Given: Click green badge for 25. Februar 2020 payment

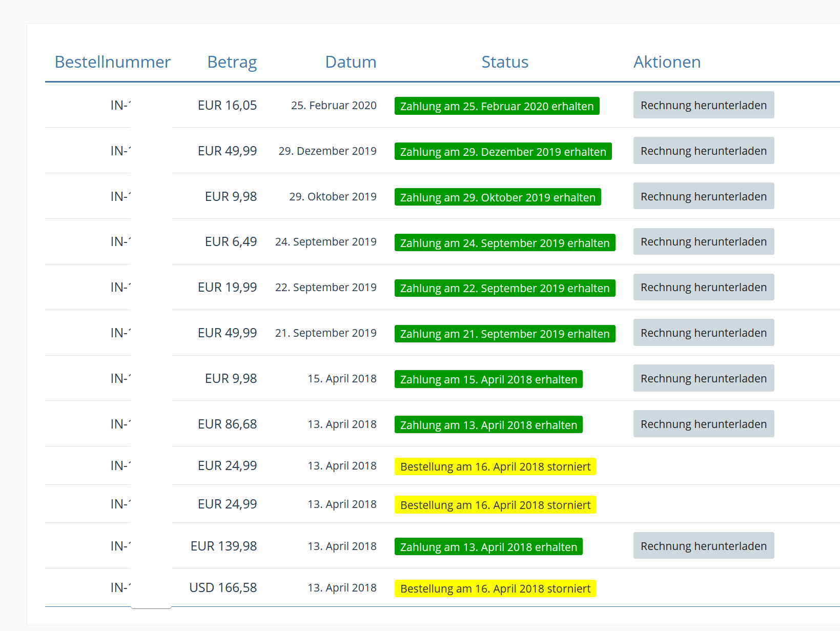Looking at the screenshot, I should tap(497, 106).
